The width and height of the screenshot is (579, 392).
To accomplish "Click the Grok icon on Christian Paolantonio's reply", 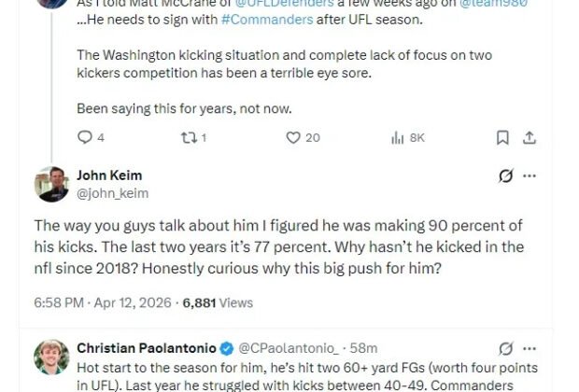I will point(505,349).
